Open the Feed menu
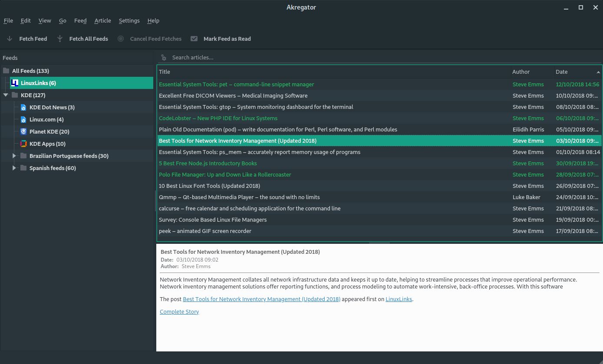The image size is (603, 364). click(80, 20)
